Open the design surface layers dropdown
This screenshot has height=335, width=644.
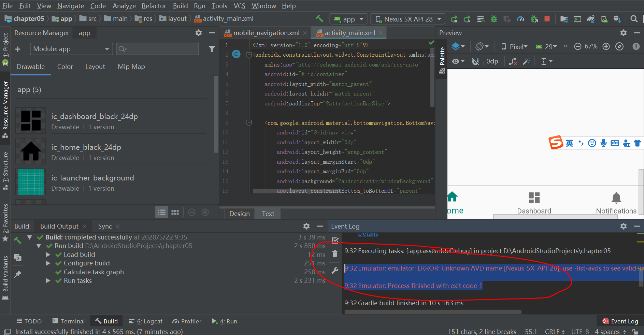tap(458, 46)
